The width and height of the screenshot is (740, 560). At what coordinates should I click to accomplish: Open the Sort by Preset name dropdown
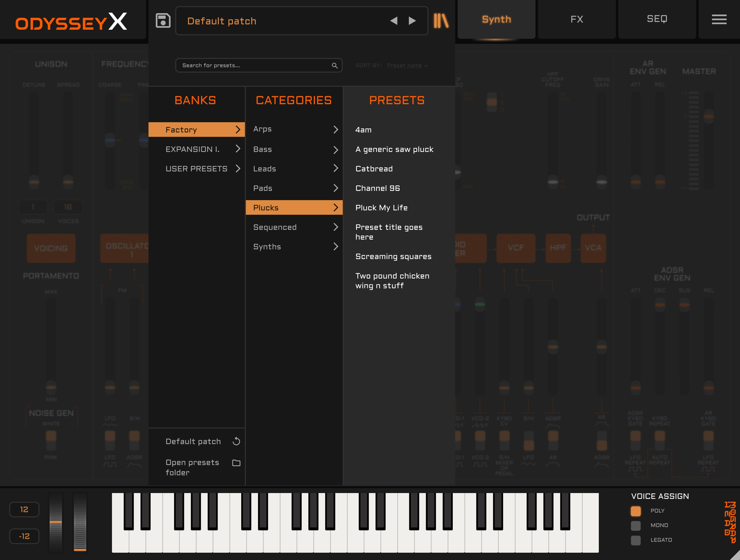pos(407,65)
